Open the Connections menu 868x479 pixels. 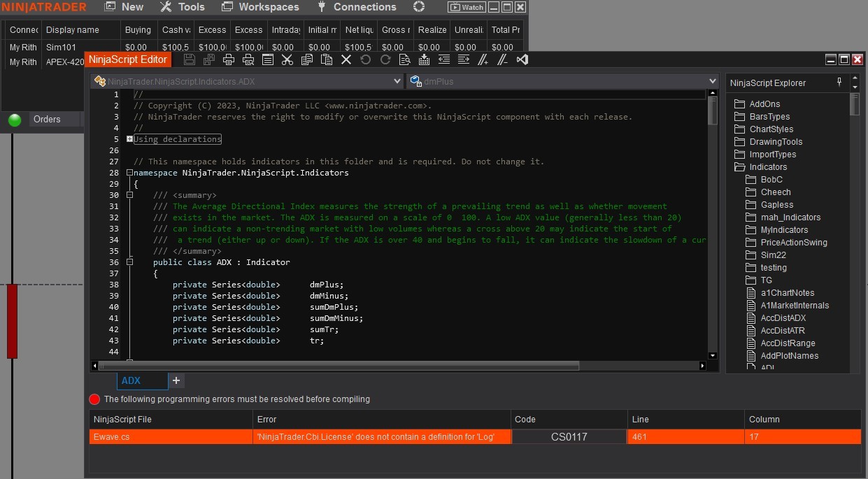pyautogui.click(x=357, y=7)
